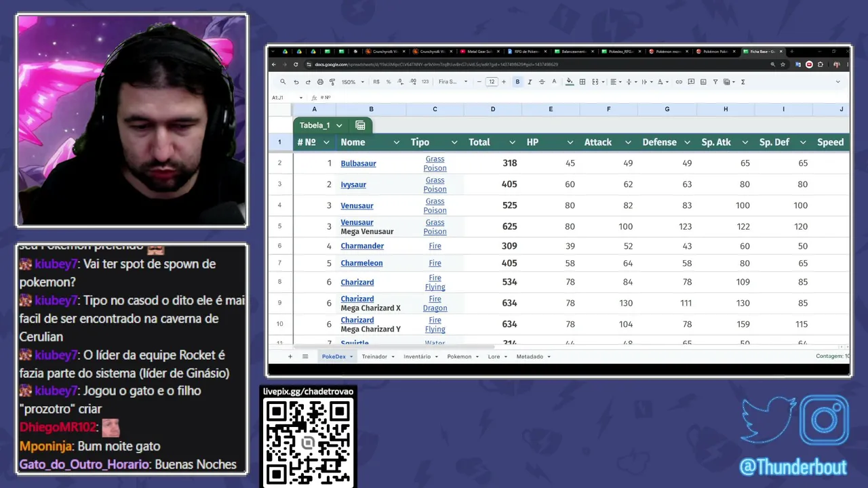868x488 pixels.
Task: Open the Total column filter dropdown
Action: (x=512, y=142)
